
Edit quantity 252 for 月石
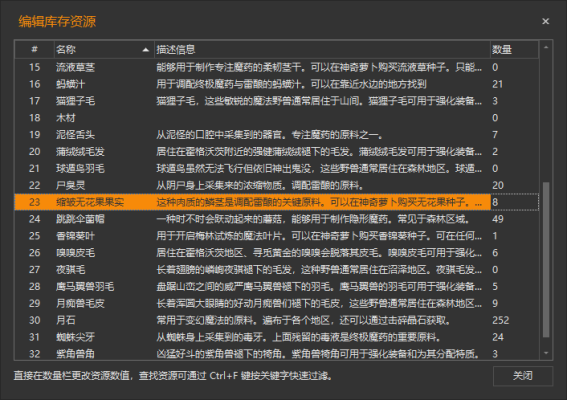coord(514,320)
